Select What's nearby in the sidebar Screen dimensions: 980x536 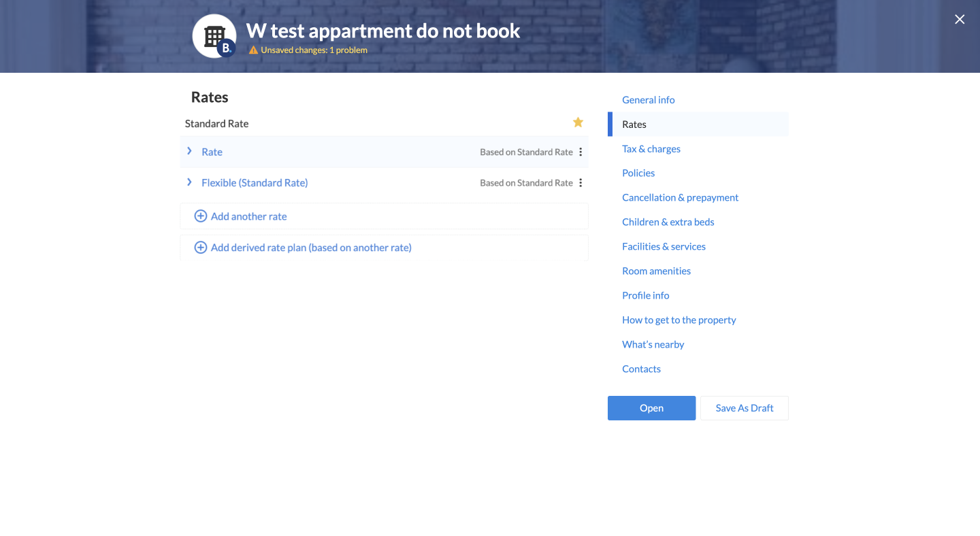(653, 345)
